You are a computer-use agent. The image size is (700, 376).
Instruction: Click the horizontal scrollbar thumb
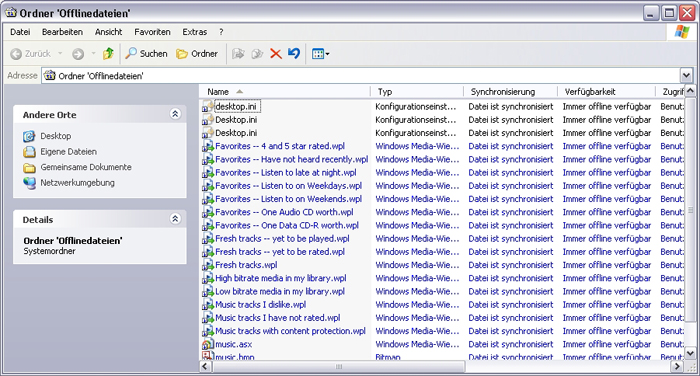click(x=339, y=367)
